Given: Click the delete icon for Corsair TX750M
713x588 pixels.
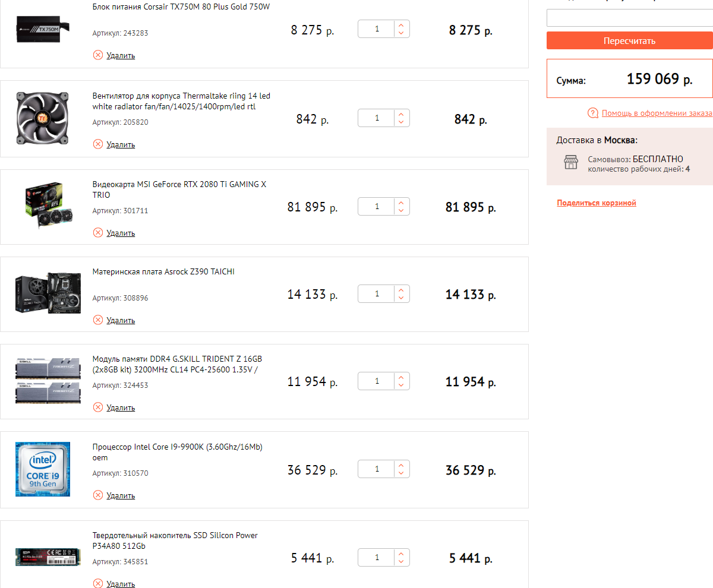Looking at the screenshot, I should pyautogui.click(x=98, y=55).
